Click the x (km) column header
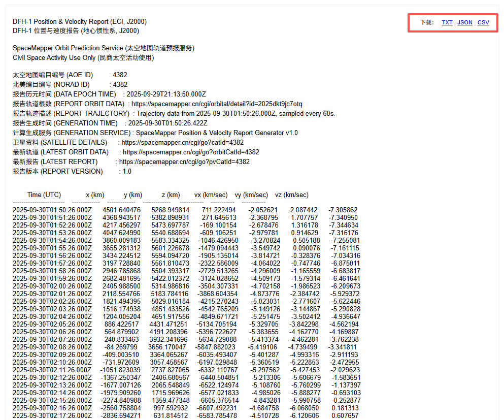 coord(95,195)
